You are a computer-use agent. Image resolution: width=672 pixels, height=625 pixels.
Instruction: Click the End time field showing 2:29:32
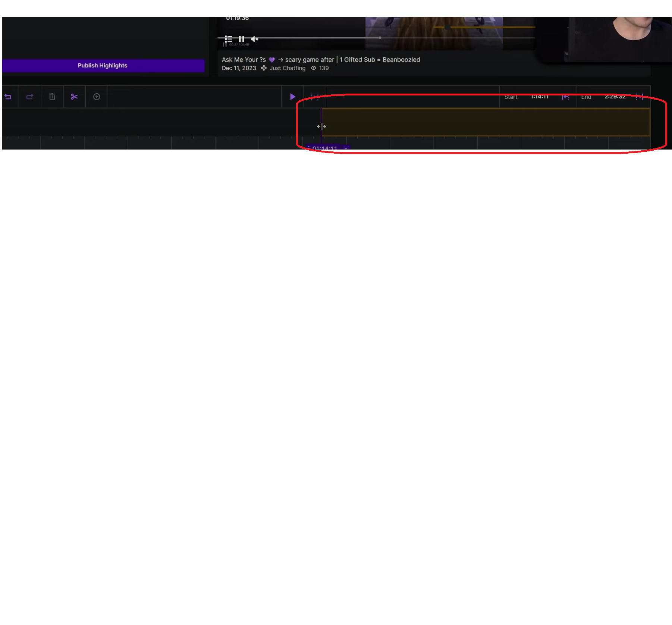click(615, 97)
